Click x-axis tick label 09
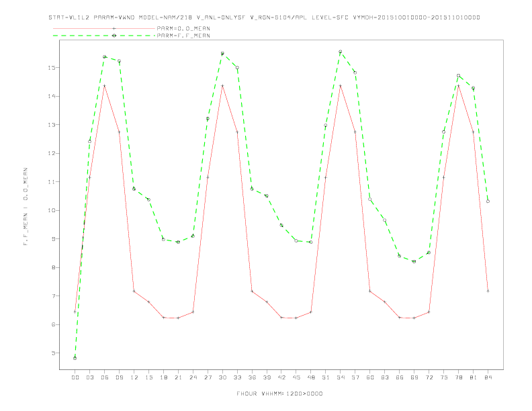Image resolution: width=532 pixels, height=411 pixels. point(119,377)
